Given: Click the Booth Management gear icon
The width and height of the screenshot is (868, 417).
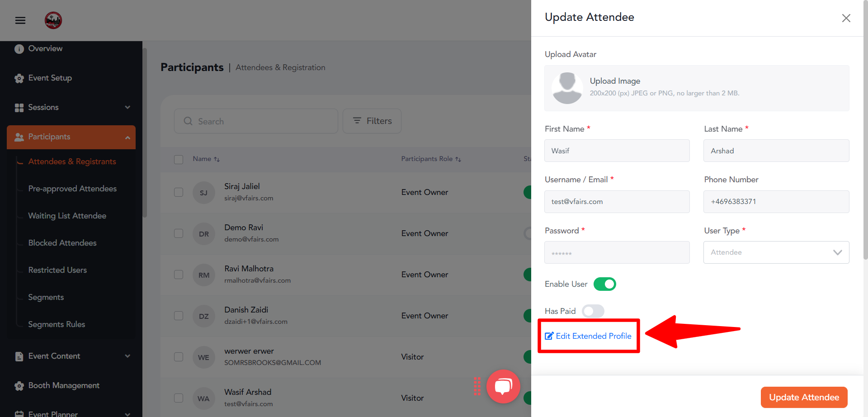Looking at the screenshot, I should (19, 386).
